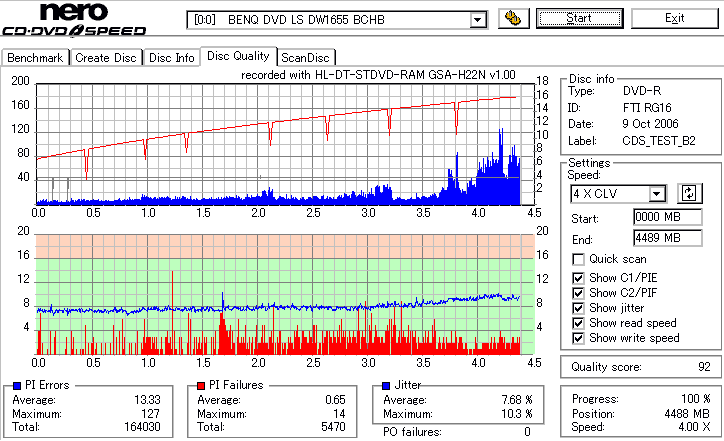Click the disc label CDS_TEST_B2
Viewport: 724px width, 441px height.
pyautogui.click(x=659, y=140)
